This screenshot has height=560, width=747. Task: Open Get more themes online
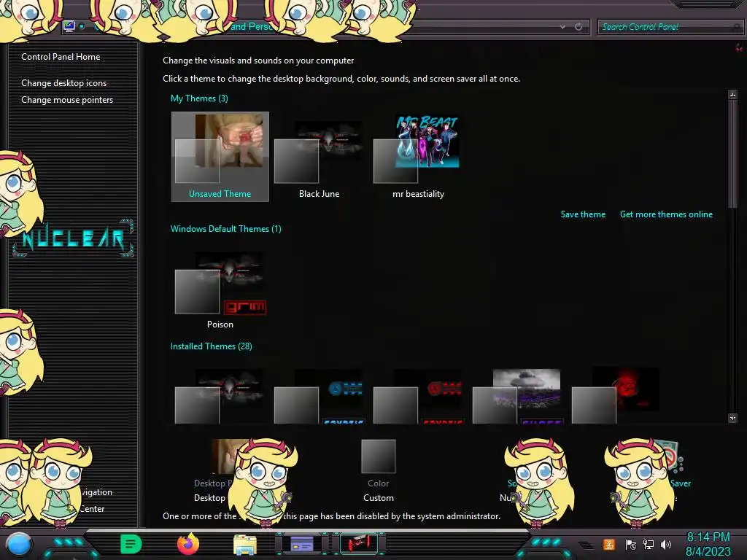pyautogui.click(x=666, y=214)
